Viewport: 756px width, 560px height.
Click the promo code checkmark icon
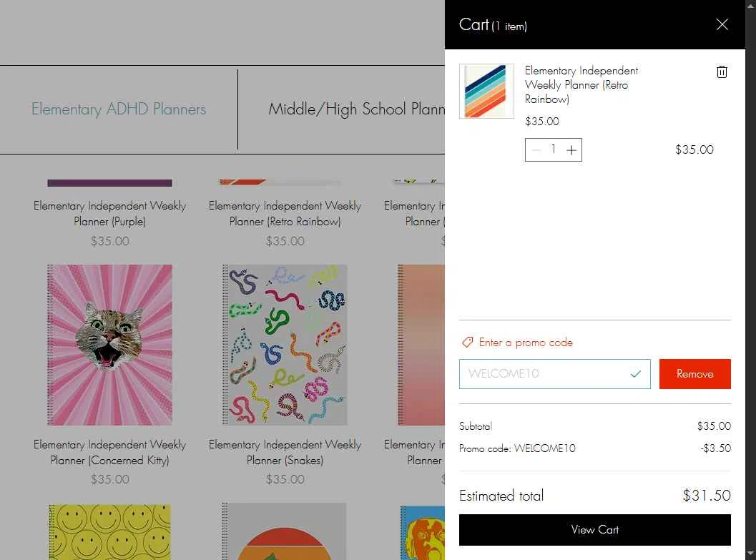click(635, 374)
